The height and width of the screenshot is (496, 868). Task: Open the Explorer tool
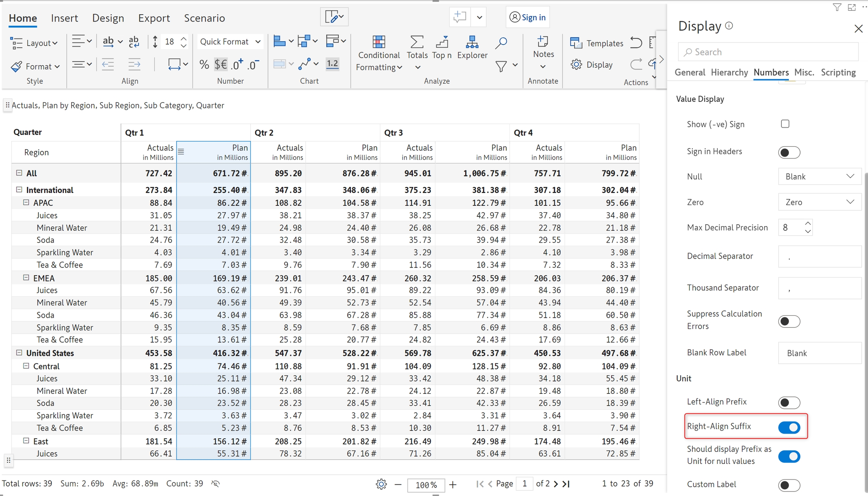pos(472,47)
